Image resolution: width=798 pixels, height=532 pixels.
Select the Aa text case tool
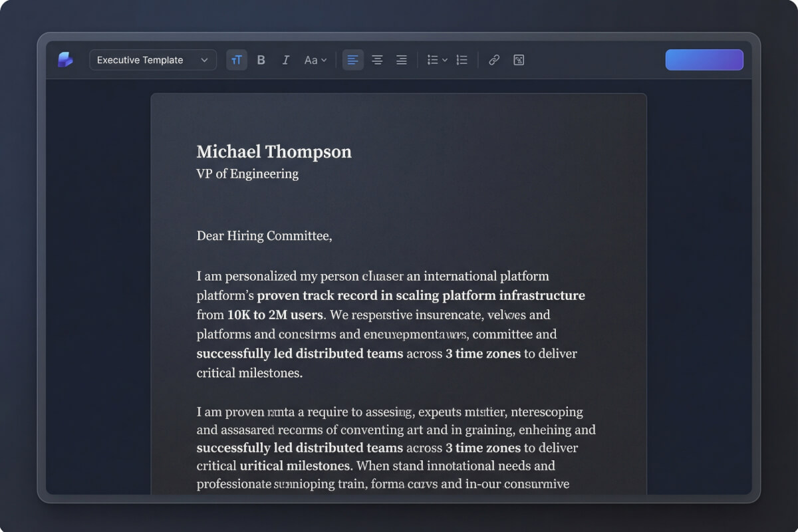coord(310,59)
